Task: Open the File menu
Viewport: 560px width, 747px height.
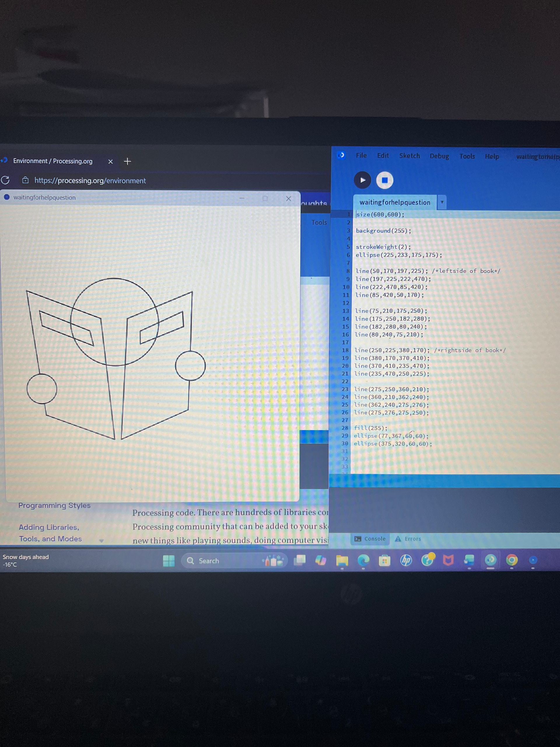Action: click(361, 155)
